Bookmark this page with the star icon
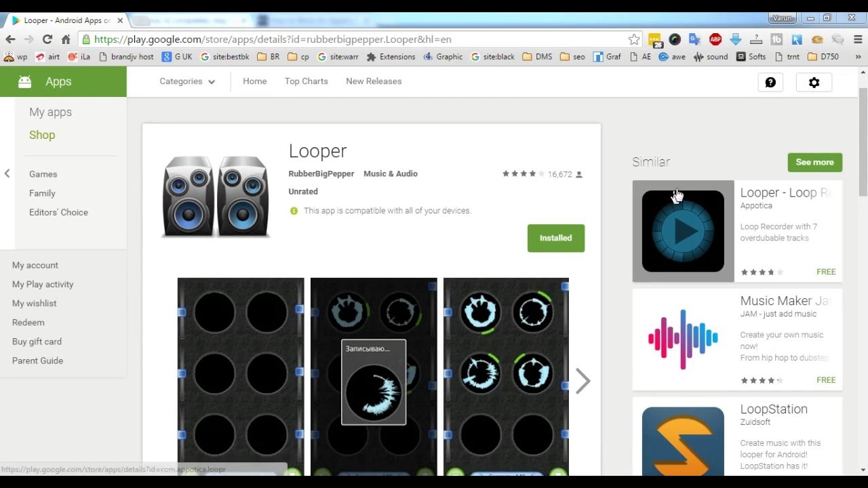 (634, 39)
